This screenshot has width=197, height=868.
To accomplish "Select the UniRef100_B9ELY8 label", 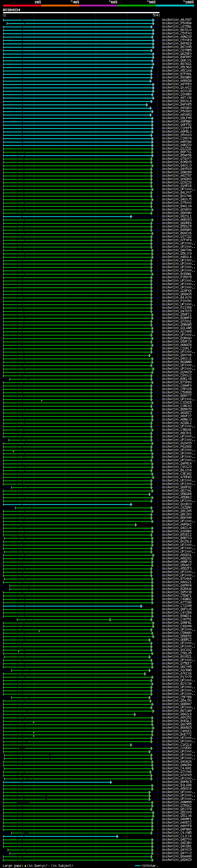I will [x=177, y=379].
